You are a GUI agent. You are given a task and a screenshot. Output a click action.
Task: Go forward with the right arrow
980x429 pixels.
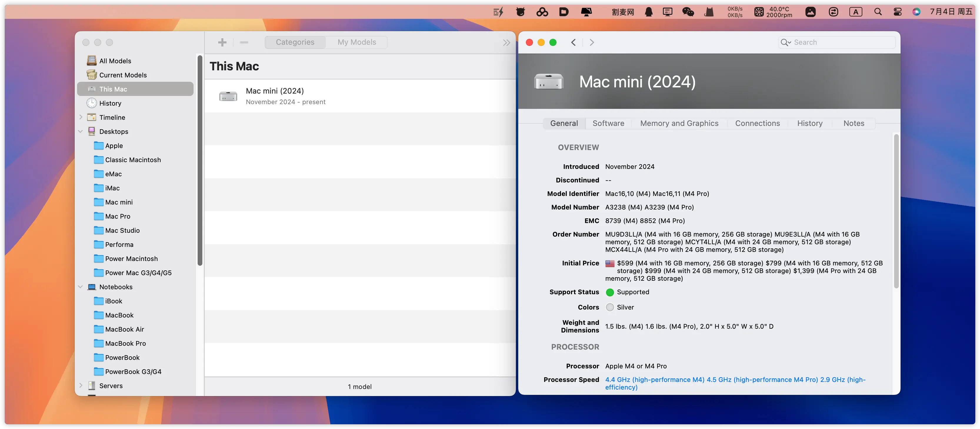pos(591,42)
